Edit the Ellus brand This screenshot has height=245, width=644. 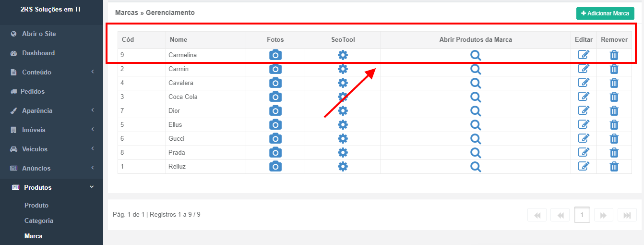tap(584, 124)
